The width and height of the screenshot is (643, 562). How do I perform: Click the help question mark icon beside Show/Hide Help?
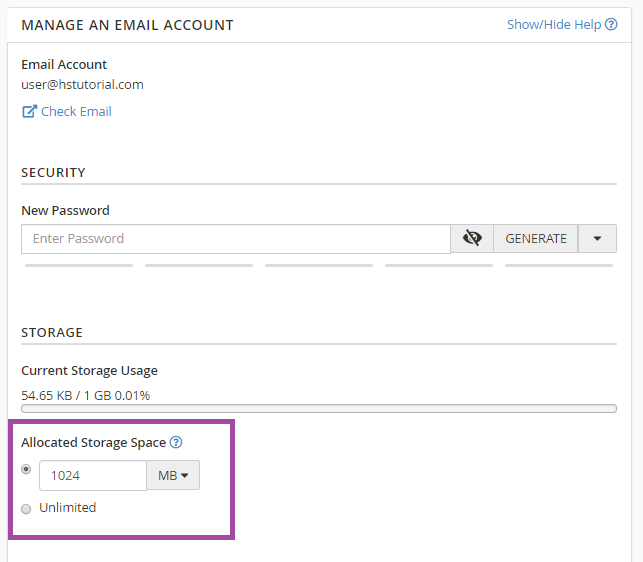[x=611, y=25]
